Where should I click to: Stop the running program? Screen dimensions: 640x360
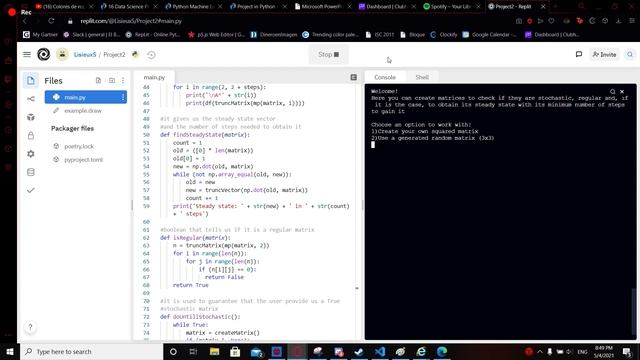click(329, 54)
